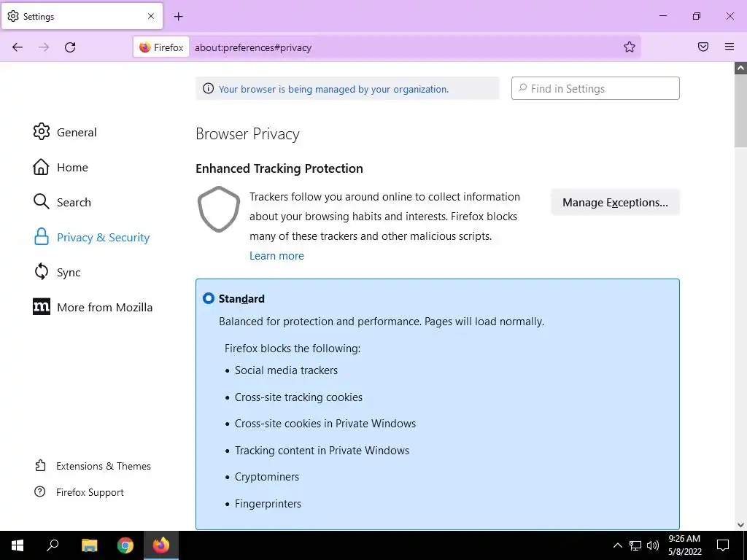Open a new tab with the plus icon
Viewport: 747px width, 560px height.
(178, 17)
